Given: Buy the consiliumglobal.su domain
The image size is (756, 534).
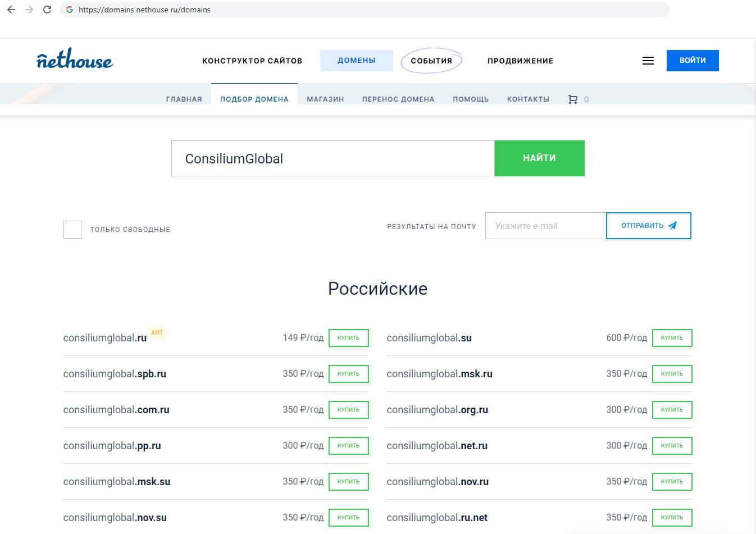Looking at the screenshot, I should 672,338.
